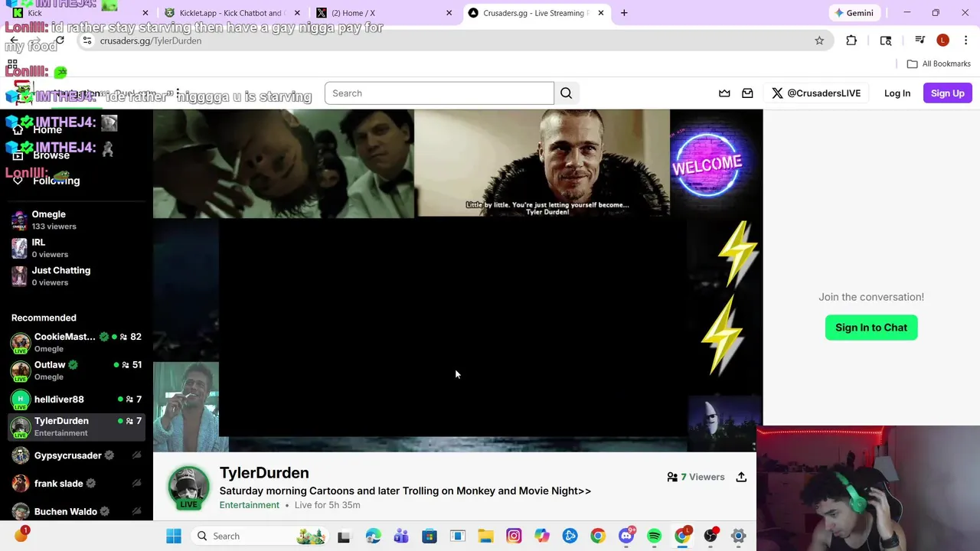980x551 pixels.
Task: Open a new browser tab
Action: click(624, 13)
